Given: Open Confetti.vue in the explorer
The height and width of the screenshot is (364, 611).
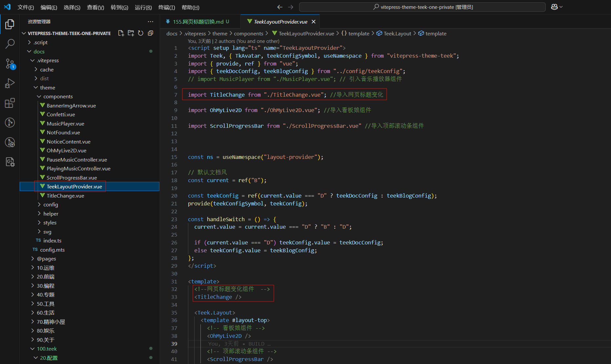Looking at the screenshot, I should pyautogui.click(x=90, y=114).
